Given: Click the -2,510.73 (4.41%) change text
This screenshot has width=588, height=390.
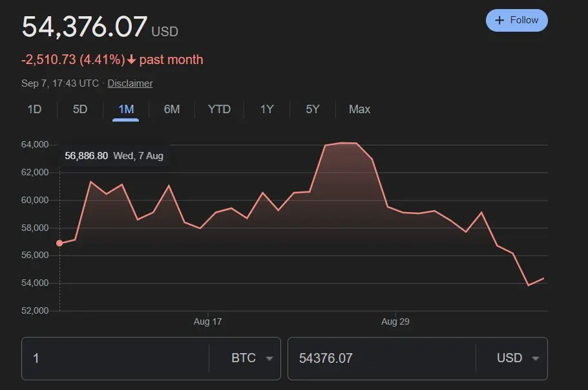Looking at the screenshot, I should (73, 60).
